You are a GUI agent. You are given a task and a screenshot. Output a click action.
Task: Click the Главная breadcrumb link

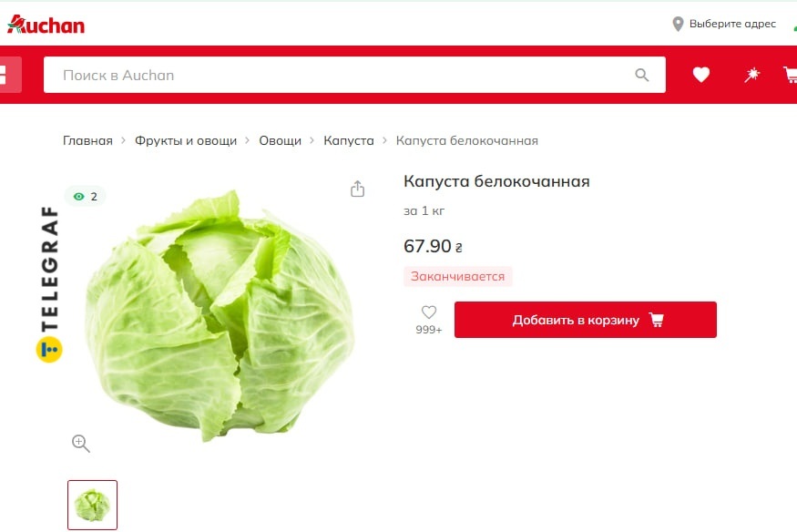coord(87,141)
